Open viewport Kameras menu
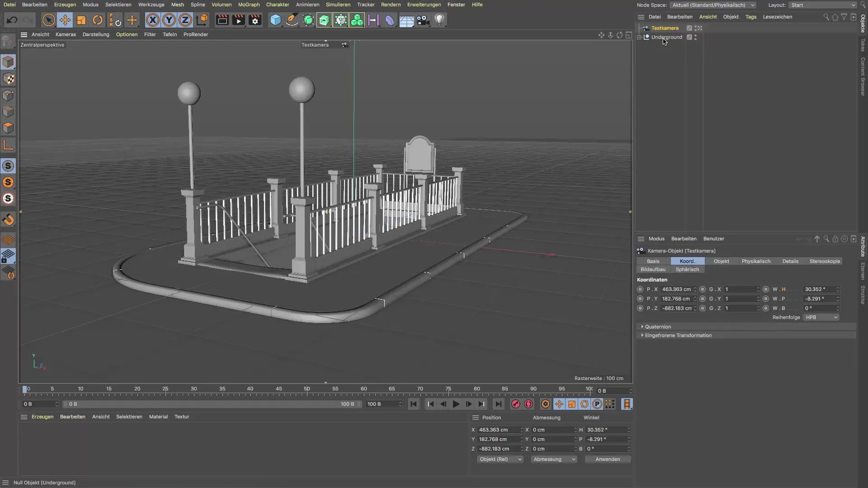The height and width of the screenshot is (488, 868). click(x=66, y=34)
